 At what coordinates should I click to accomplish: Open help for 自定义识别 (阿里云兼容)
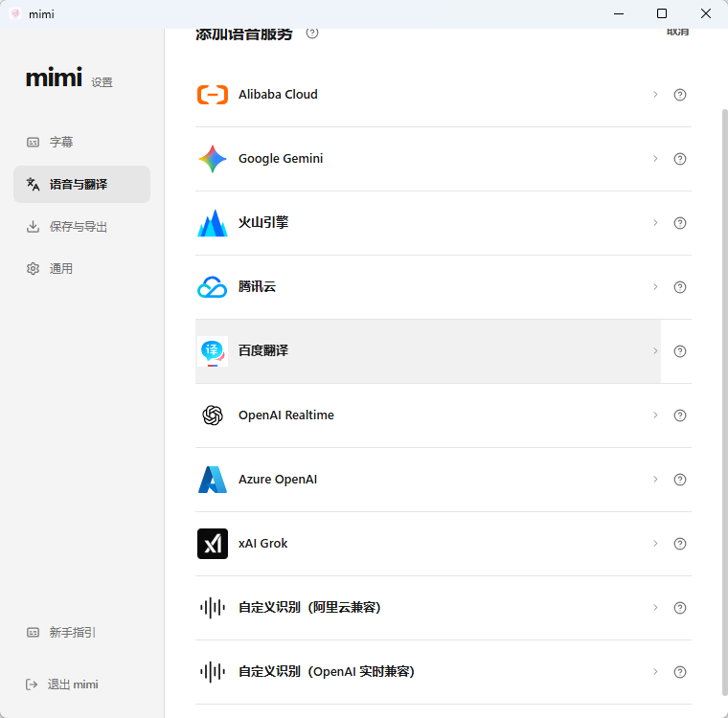pyautogui.click(x=680, y=608)
